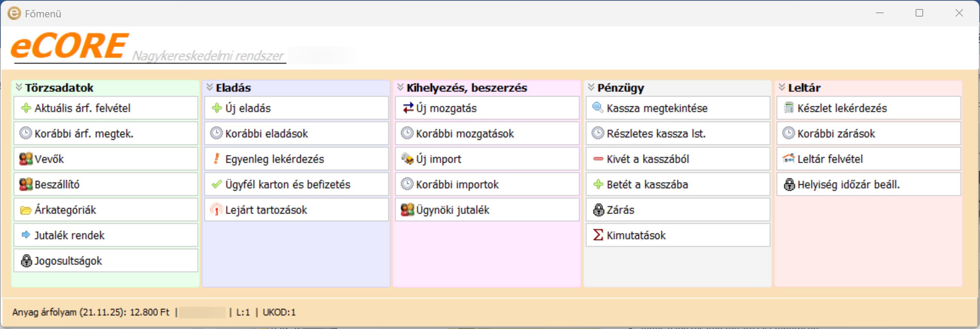Click the clock icon beside Részletes kassza lst.
This screenshot has height=329, width=980.
click(598, 133)
